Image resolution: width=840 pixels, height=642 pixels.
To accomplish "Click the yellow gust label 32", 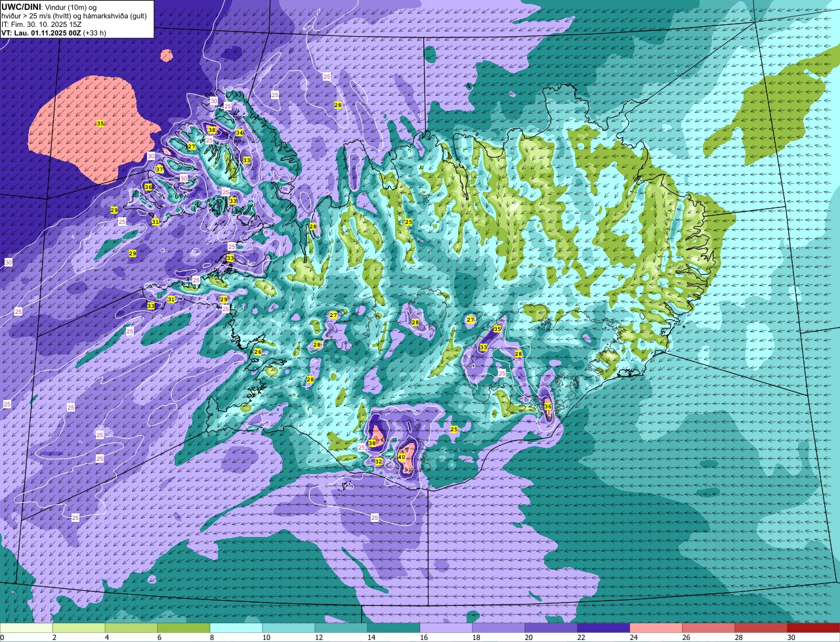I will pyautogui.click(x=379, y=461).
